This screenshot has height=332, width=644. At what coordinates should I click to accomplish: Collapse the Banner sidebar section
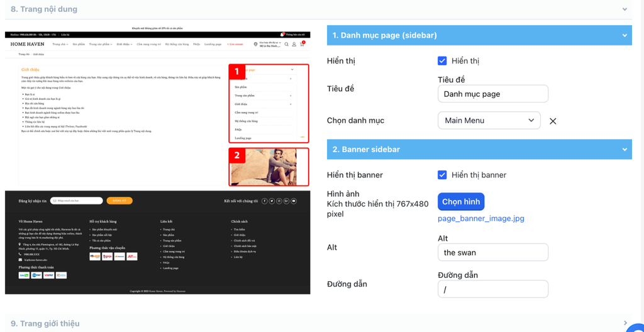coord(624,150)
